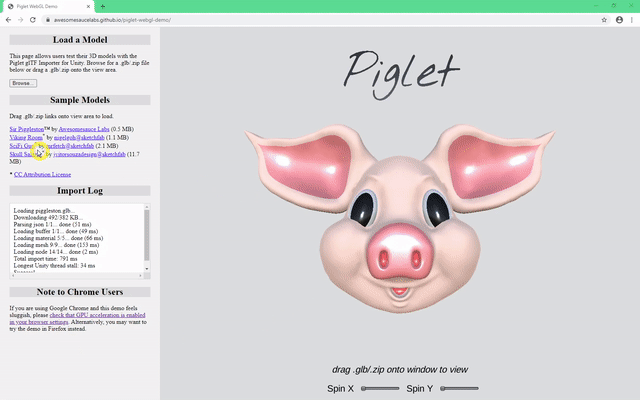Open the Awesomesauce Labs link
The width and height of the screenshot is (640, 400).
[x=84, y=129]
